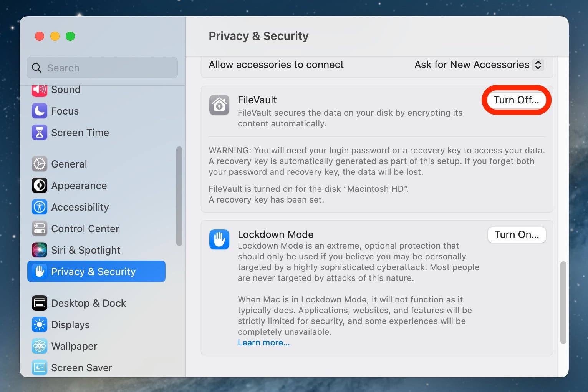The height and width of the screenshot is (392, 588).
Task: Click the Search settings field
Action: click(x=102, y=68)
